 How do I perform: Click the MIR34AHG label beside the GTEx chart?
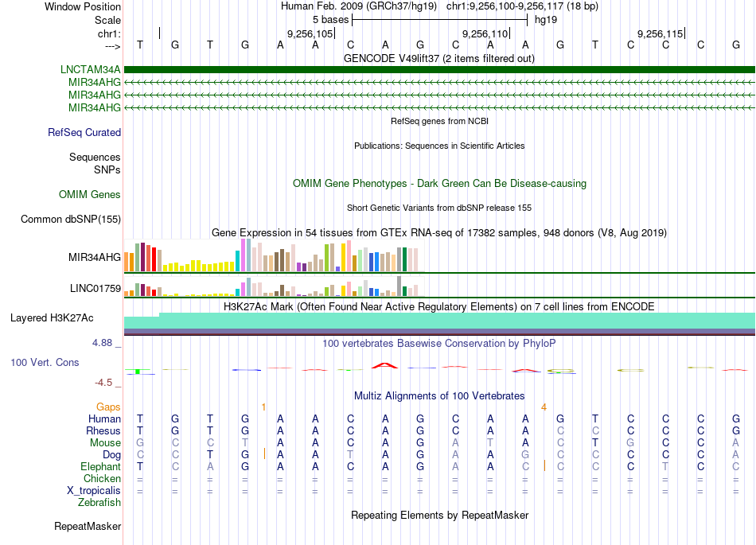pos(95,257)
